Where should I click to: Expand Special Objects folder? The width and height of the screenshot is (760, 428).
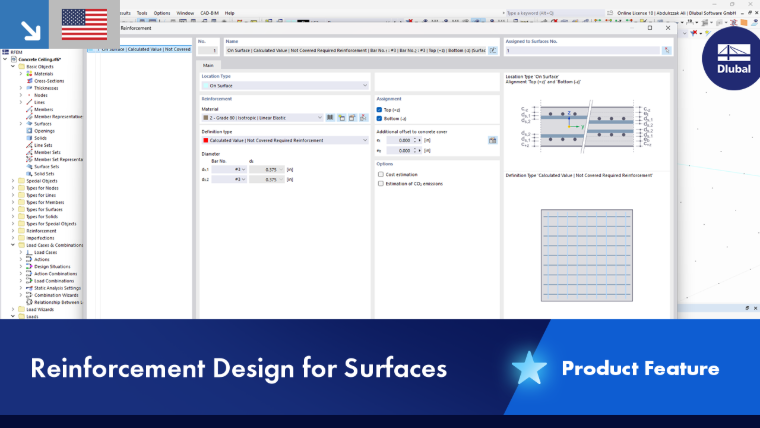coord(13,181)
